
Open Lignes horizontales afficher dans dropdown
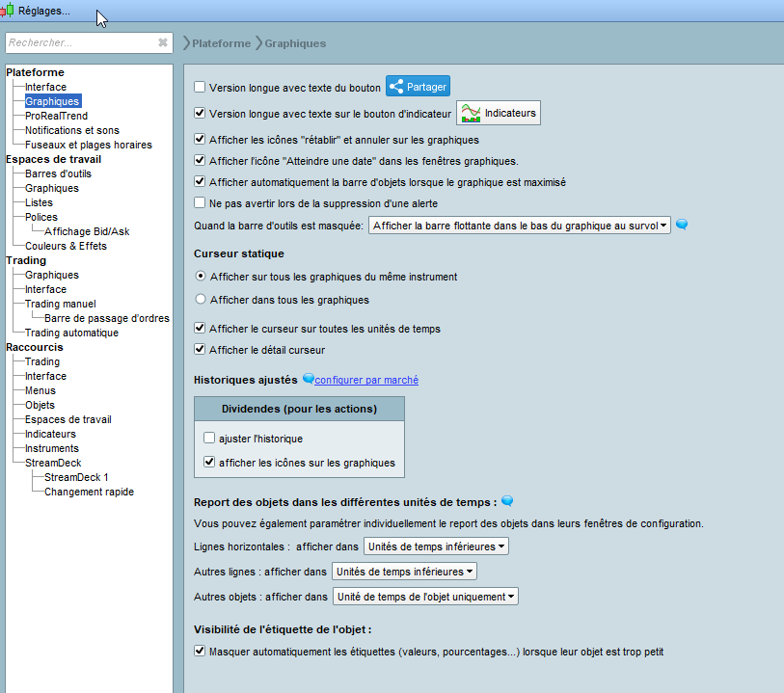[436, 546]
